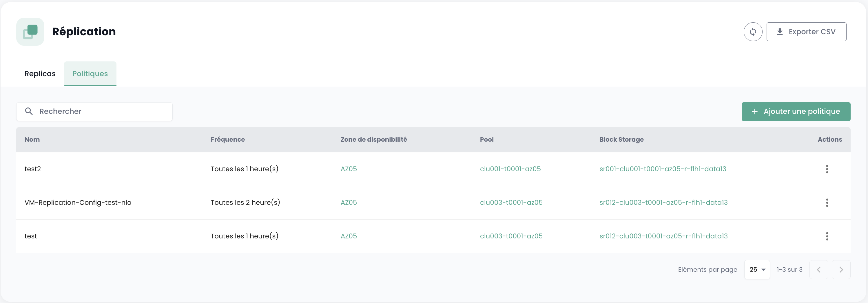Go to previous page arrow

click(x=818, y=270)
